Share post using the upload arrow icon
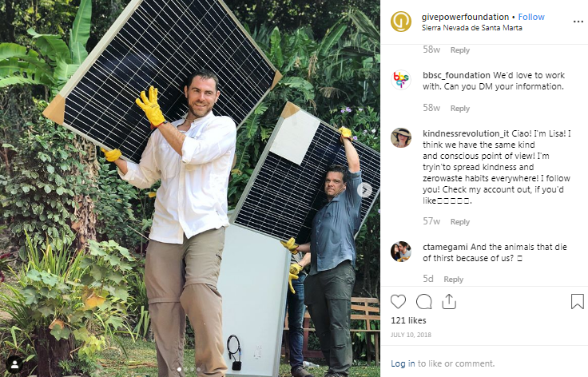 point(449,301)
